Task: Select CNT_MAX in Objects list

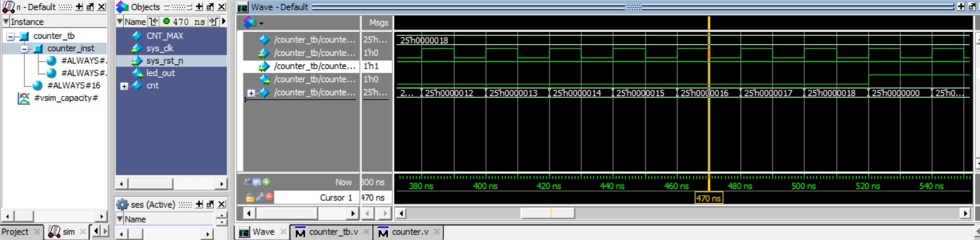Action: [165, 36]
